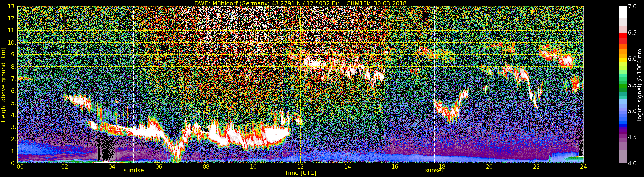The width and height of the screenshot is (644, 177).
Task: Click the "06" time axis tick label
Action: (159, 167)
